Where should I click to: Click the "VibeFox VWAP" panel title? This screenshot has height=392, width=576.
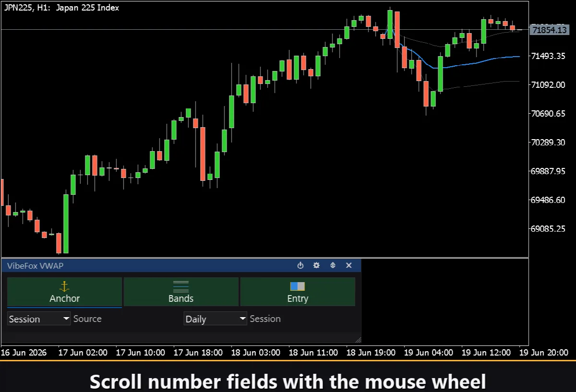pyautogui.click(x=36, y=265)
